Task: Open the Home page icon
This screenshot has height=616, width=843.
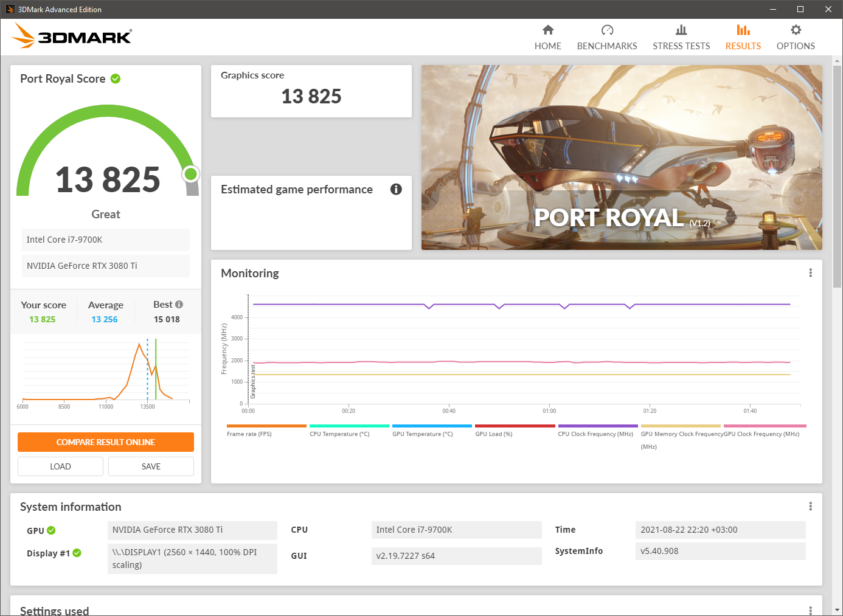Action: (x=548, y=30)
